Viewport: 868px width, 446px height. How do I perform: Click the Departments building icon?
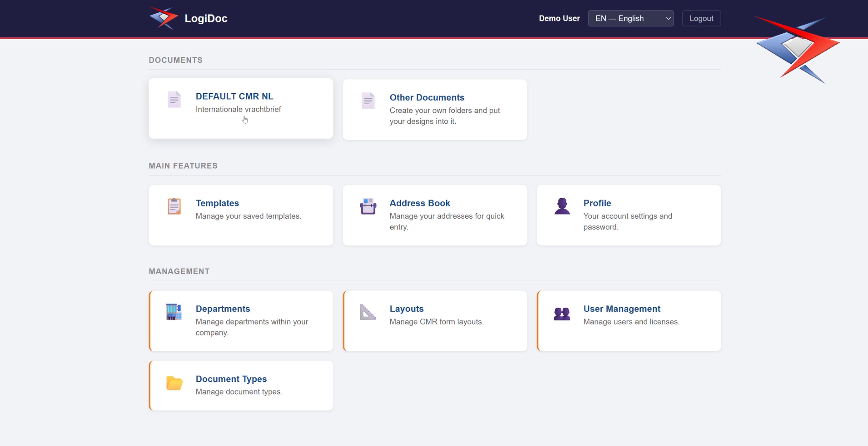coord(174,312)
